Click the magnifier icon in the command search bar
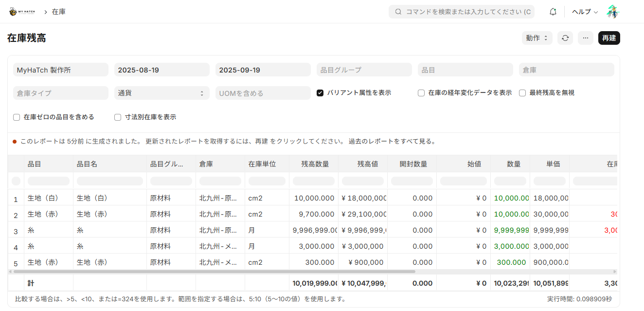This screenshot has height=311, width=644. [398, 11]
